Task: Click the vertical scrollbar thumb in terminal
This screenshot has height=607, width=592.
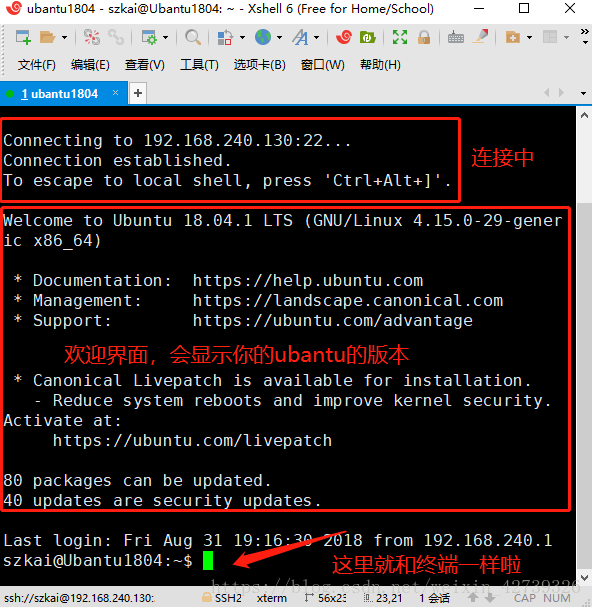Action: pyautogui.click(x=584, y=387)
